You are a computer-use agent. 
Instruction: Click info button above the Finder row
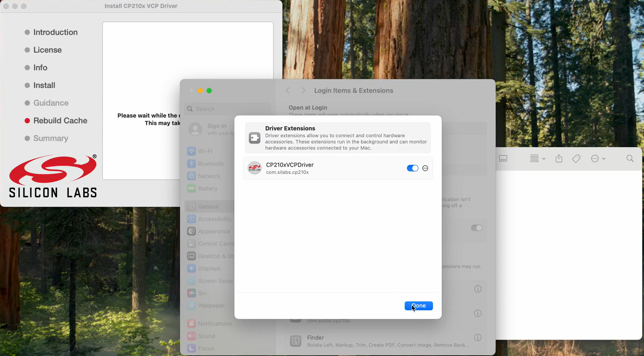click(477, 313)
